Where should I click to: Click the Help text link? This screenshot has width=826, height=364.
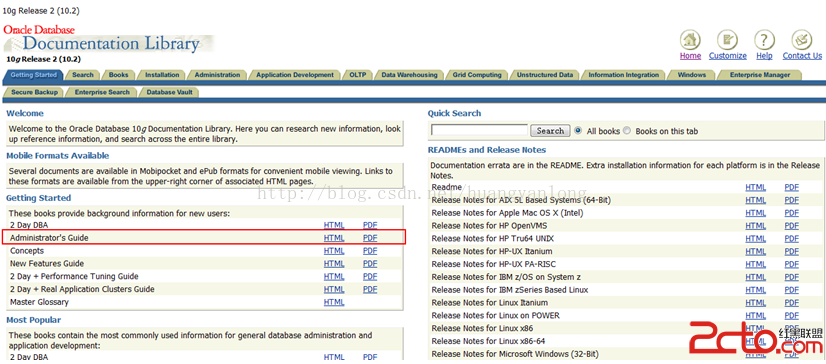764,56
